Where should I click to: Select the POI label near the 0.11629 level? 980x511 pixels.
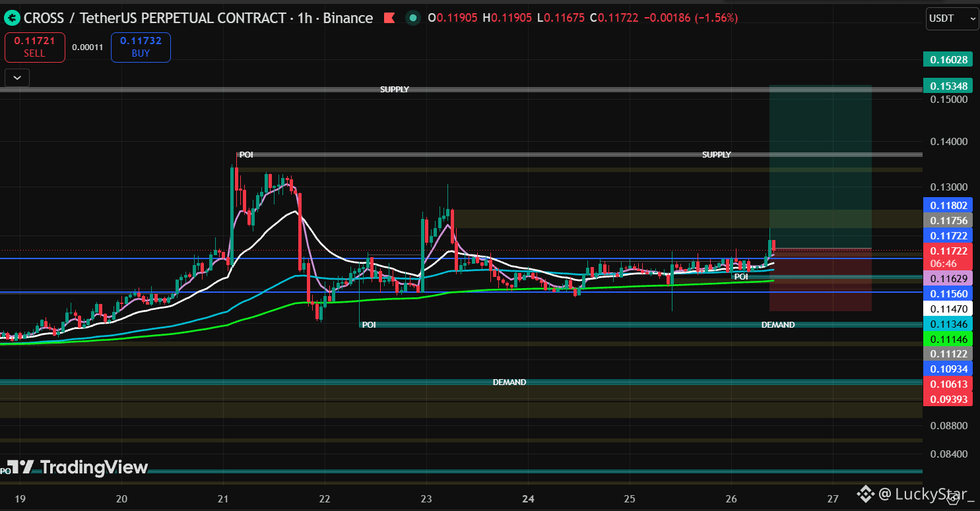tap(741, 277)
